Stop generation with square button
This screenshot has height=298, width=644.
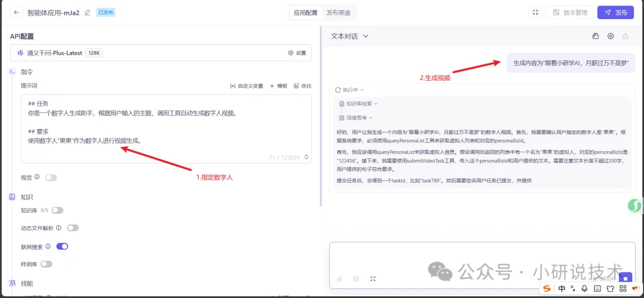[626, 279]
